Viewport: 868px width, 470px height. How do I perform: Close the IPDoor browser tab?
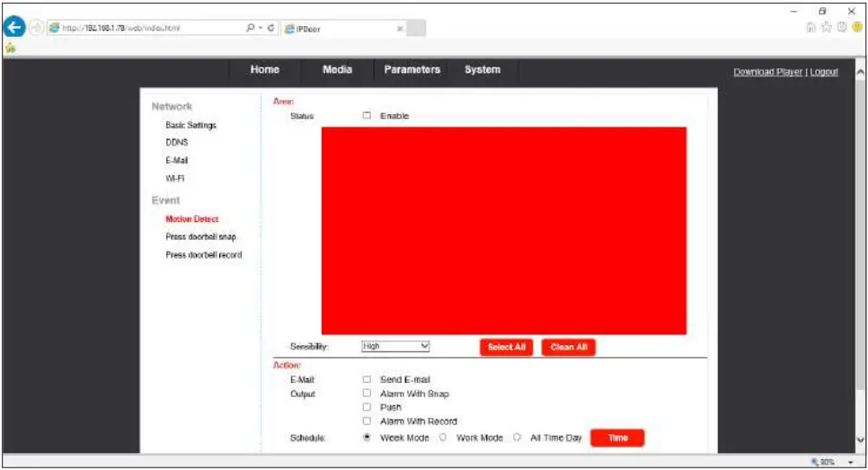coord(400,29)
